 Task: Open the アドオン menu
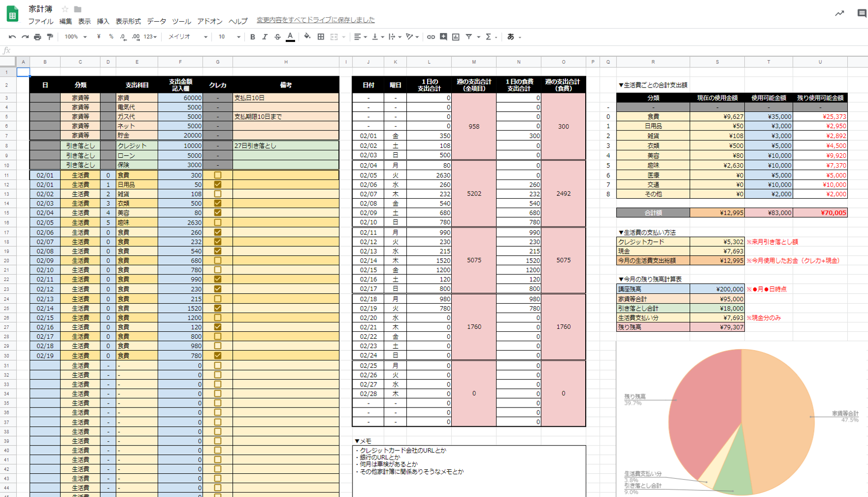point(210,21)
